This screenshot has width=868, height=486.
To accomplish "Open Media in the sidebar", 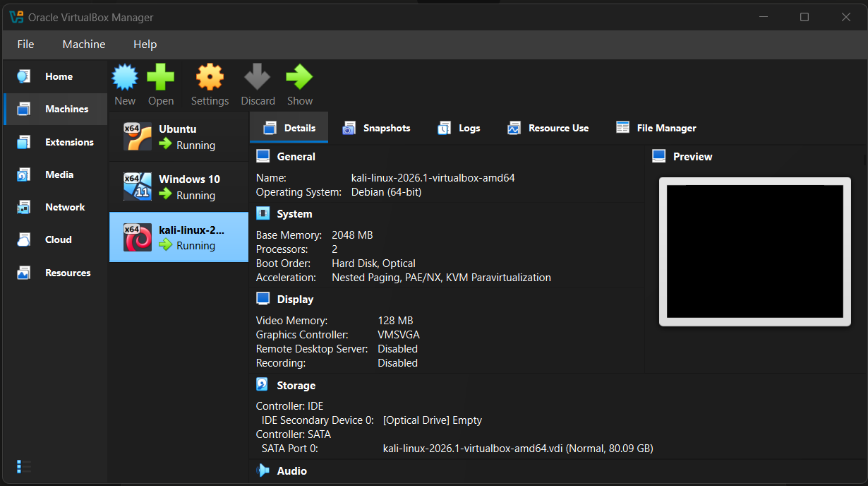I will [x=55, y=174].
